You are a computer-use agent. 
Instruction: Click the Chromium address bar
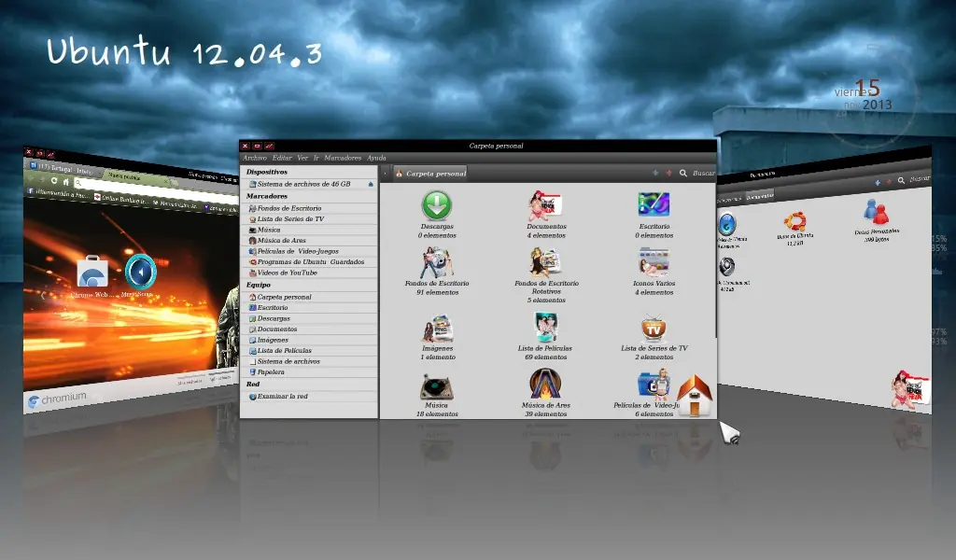point(156,189)
